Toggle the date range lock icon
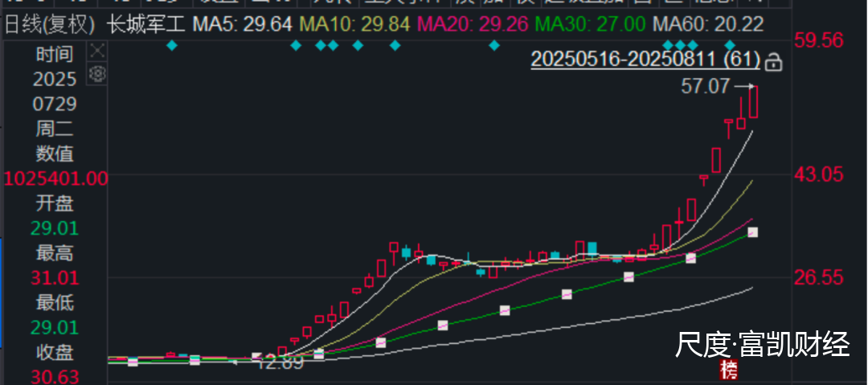Screen dimensions: 868x385 [x=773, y=62]
